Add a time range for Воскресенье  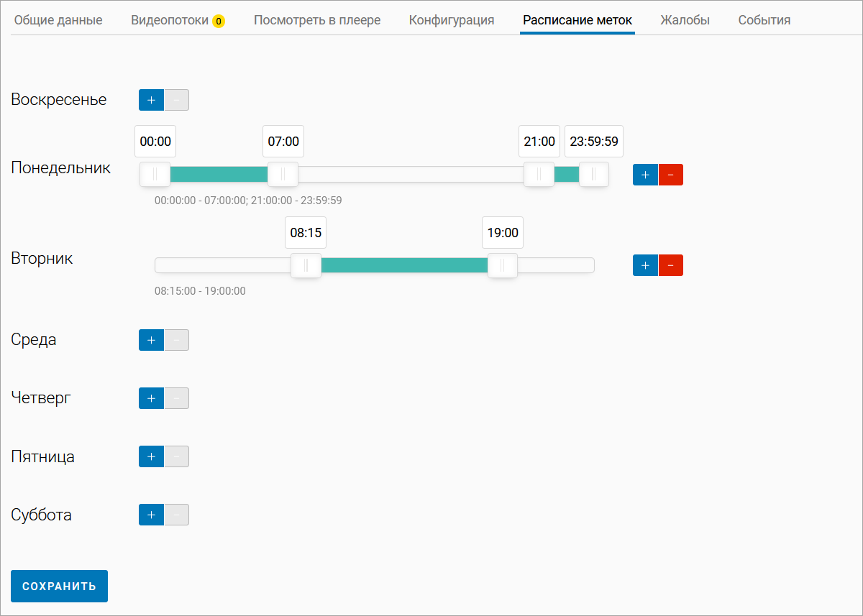pyautogui.click(x=151, y=100)
